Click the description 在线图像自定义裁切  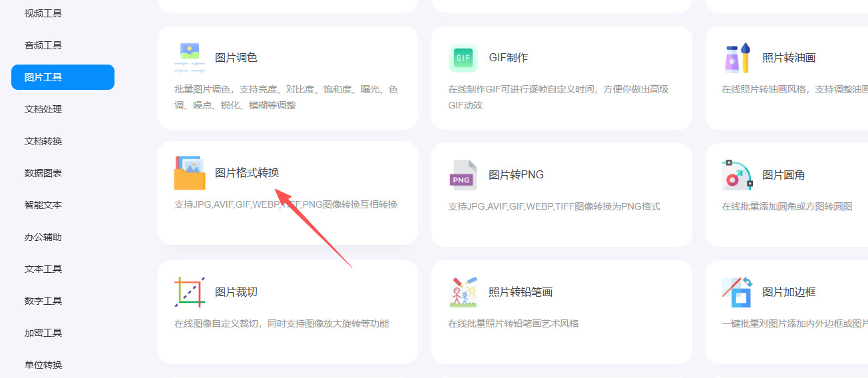pos(282,324)
